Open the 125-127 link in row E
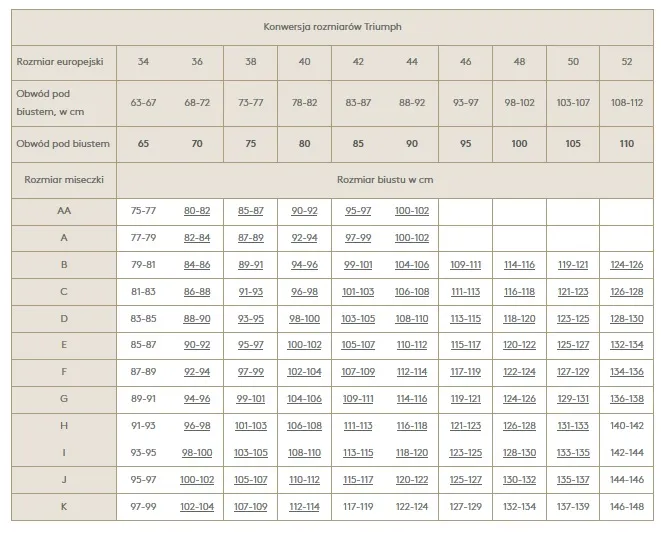 coord(573,345)
